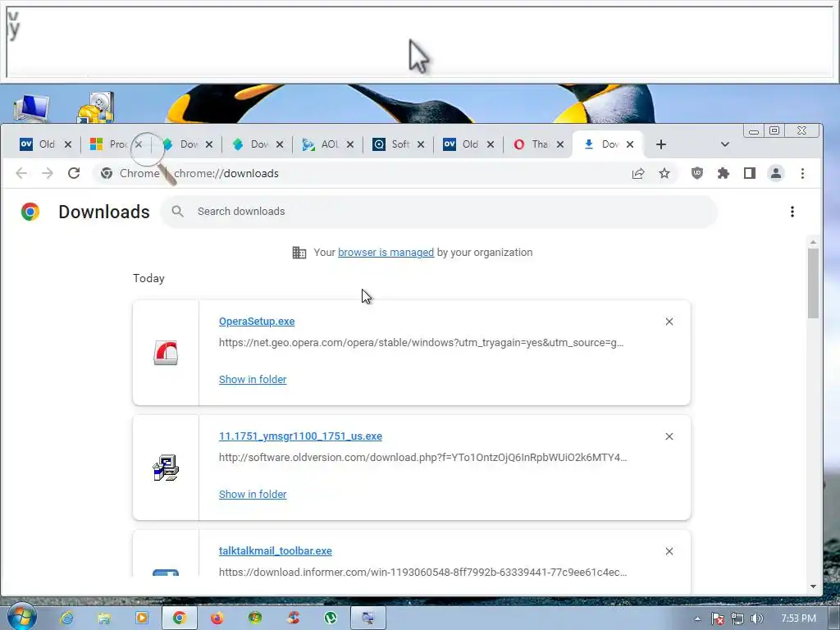The height and width of the screenshot is (630, 840).
Task: Click the ymsgr installer file icon
Action: point(166,468)
